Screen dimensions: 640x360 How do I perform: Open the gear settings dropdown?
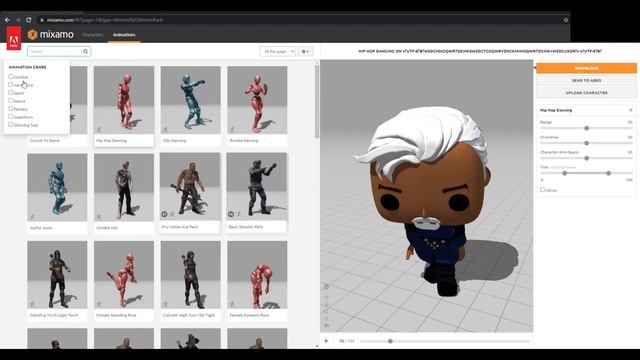[x=305, y=51]
